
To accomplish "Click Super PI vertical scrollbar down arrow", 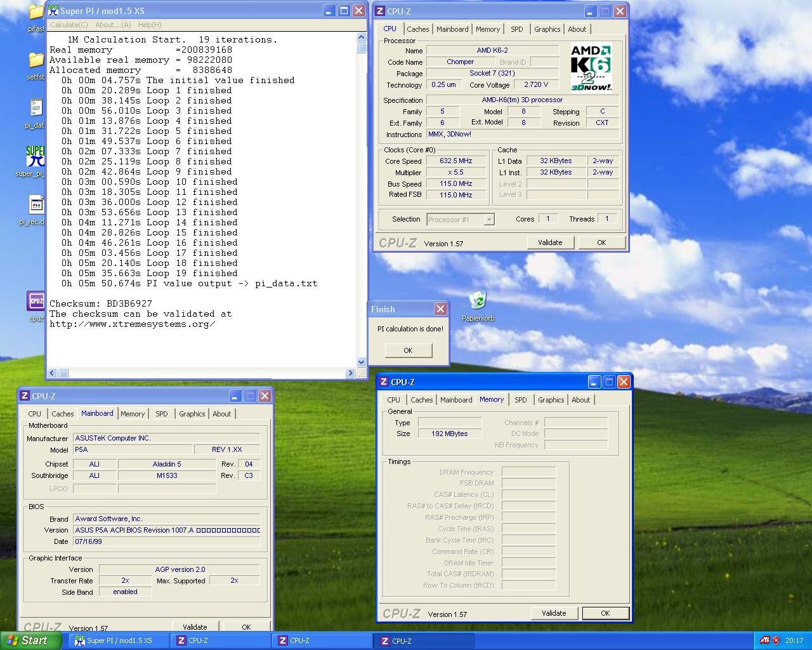I will (x=362, y=362).
